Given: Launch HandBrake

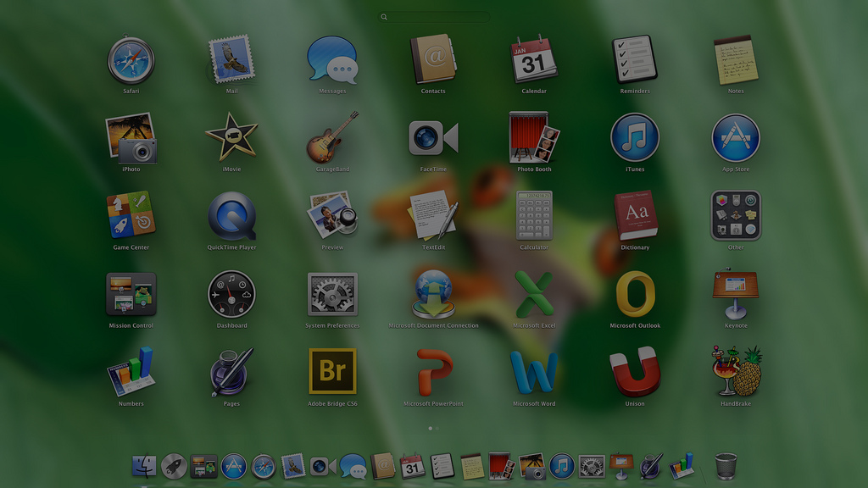Looking at the screenshot, I should 736,372.
